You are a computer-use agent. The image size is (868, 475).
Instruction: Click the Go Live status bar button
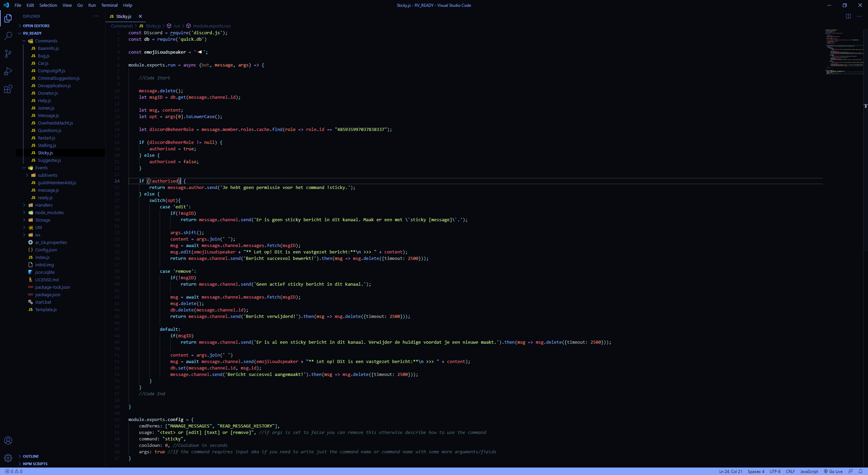tap(833, 471)
